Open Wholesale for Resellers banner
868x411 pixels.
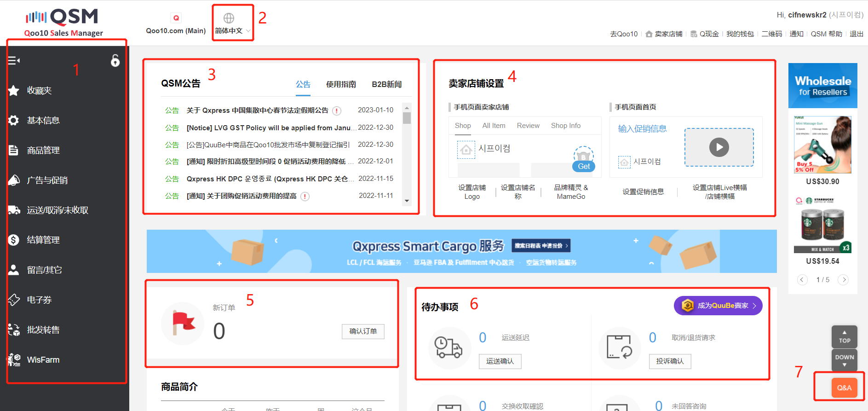tap(823, 86)
